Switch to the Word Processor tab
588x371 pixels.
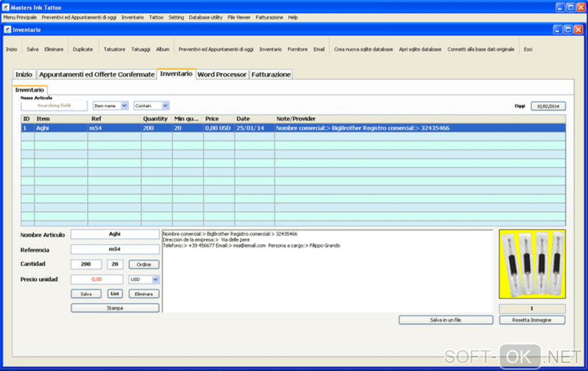(222, 74)
